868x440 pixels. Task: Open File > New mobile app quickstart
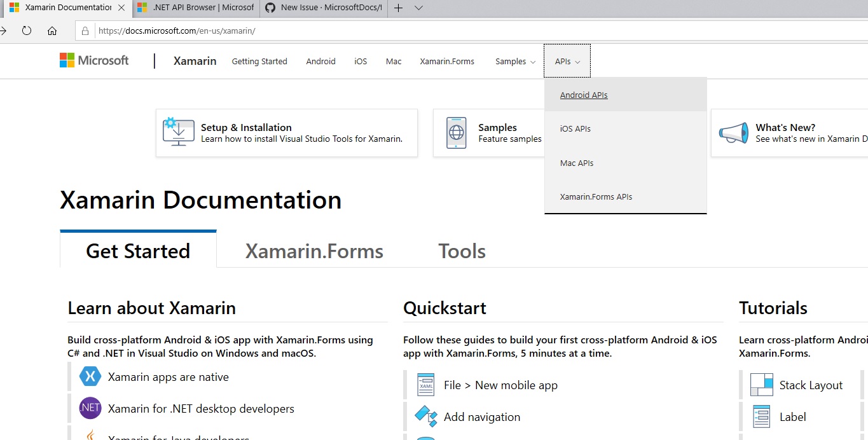(500, 385)
